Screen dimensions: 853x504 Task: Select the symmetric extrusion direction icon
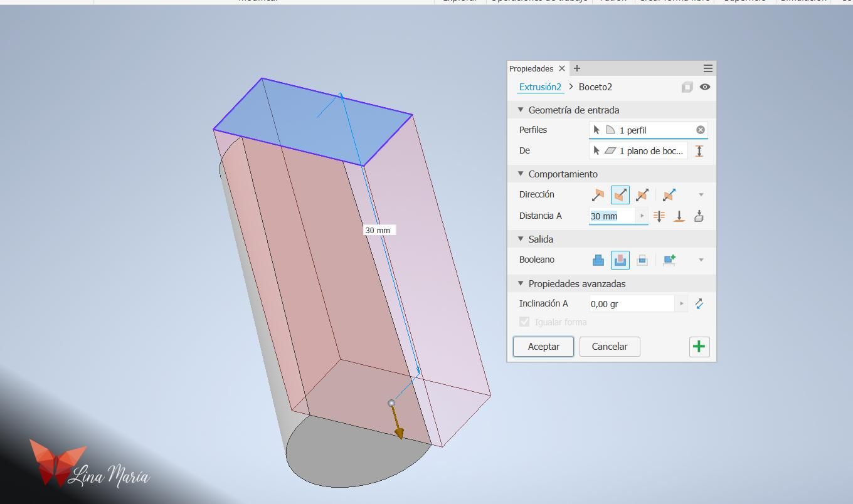tap(642, 195)
